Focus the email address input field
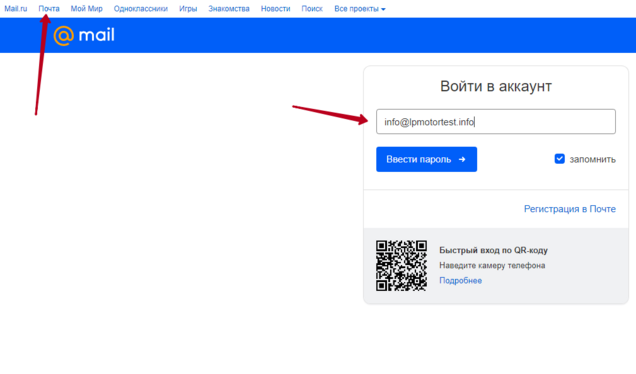636x374 pixels. point(496,122)
